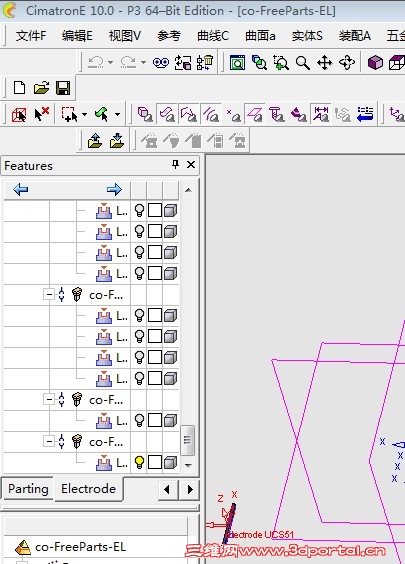The width and height of the screenshot is (405, 564).
Task: Click the blue back arrow in Features
Action: point(21,189)
